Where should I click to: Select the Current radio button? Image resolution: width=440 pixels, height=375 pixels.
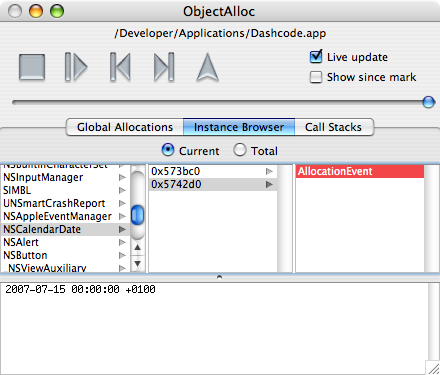[x=168, y=150]
